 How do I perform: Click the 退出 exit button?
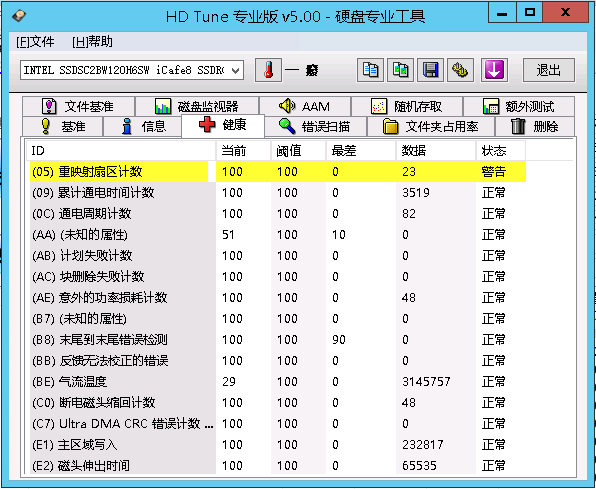coord(549,70)
